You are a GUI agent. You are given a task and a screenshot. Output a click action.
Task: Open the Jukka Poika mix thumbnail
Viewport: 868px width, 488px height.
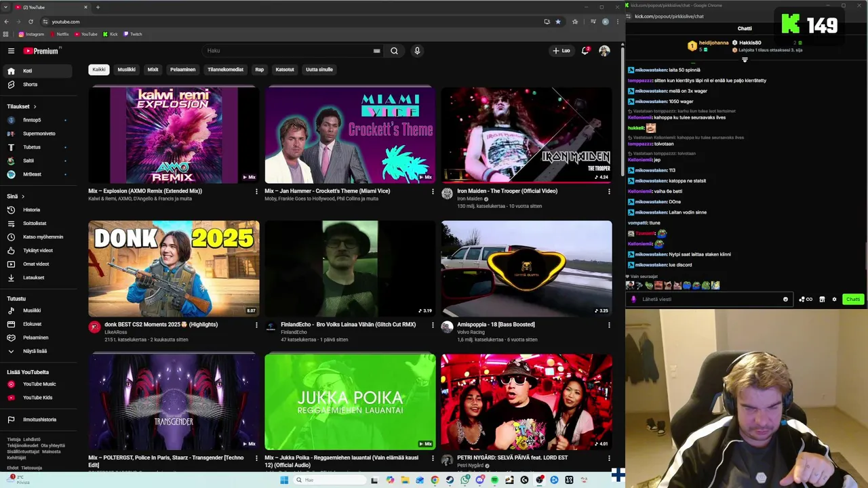pyautogui.click(x=350, y=402)
